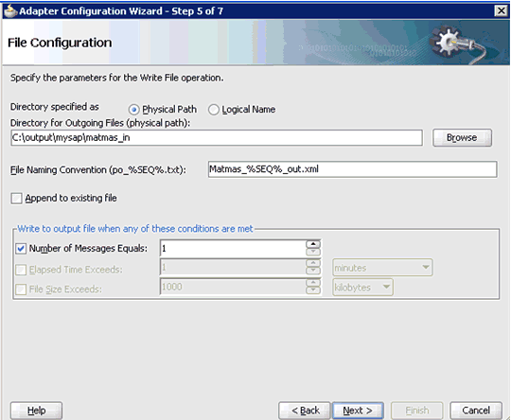Screen dimensions: 511x420
Task: Click the File Naming Convention field
Action: coord(352,169)
